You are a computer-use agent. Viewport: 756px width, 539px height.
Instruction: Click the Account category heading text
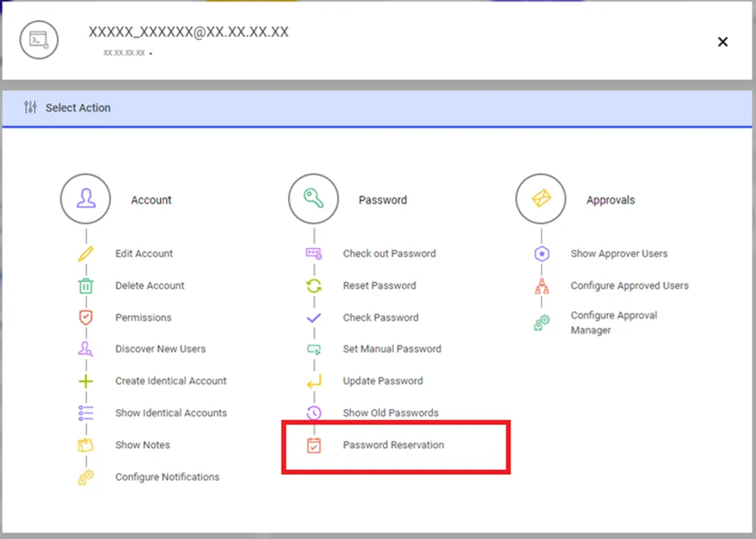pyautogui.click(x=151, y=200)
